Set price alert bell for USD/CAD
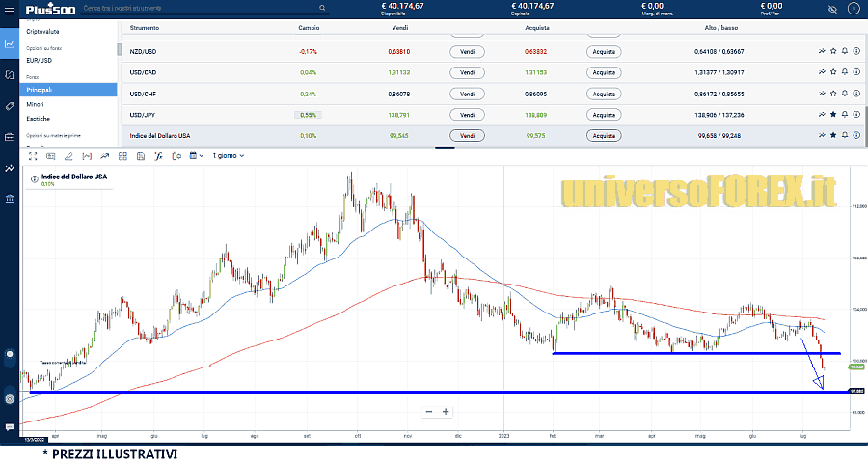The width and height of the screenshot is (868, 462). pos(845,72)
